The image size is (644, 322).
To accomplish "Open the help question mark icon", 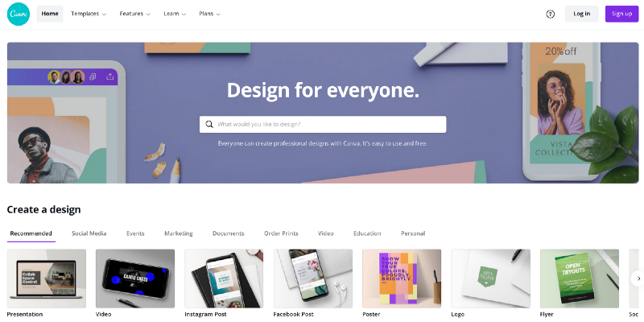I will click(x=551, y=14).
